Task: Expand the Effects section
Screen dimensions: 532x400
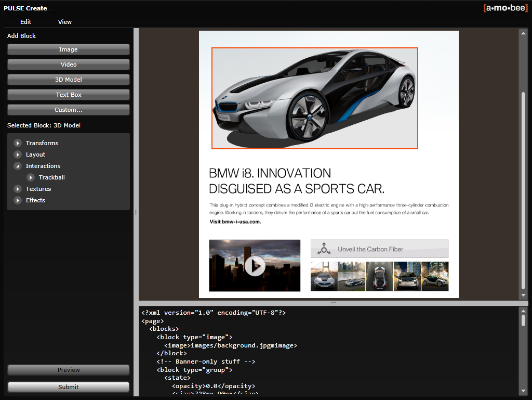Action: coord(18,200)
